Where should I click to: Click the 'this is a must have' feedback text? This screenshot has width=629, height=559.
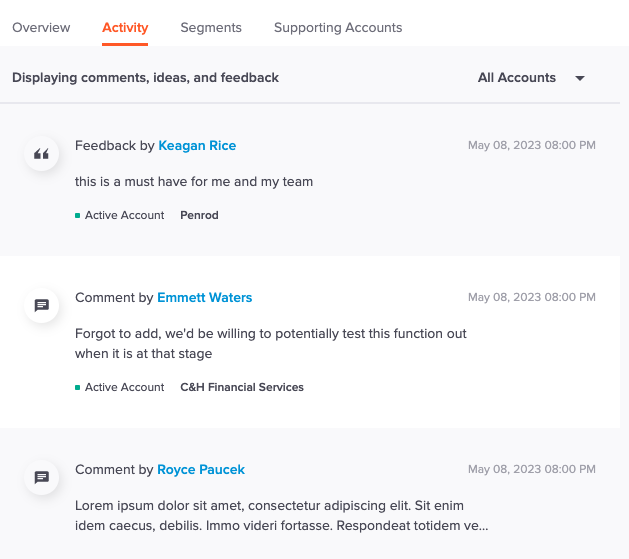(194, 182)
